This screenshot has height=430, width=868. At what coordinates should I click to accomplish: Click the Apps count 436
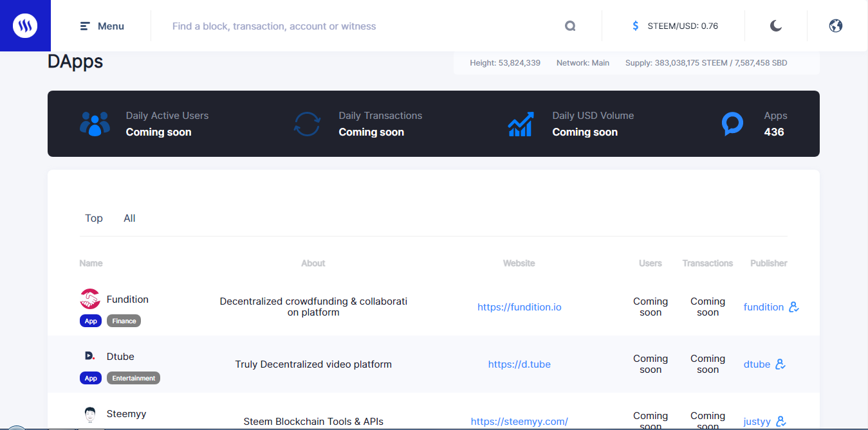coord(774,132)
